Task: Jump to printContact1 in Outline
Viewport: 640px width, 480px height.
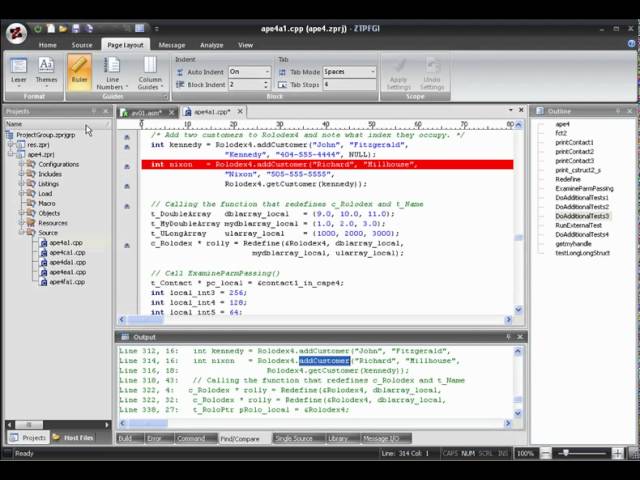Action: tap(574, 142)
